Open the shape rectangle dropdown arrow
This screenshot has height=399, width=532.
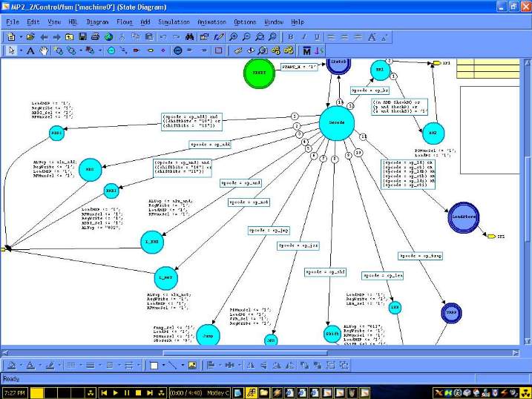(163, 365)
